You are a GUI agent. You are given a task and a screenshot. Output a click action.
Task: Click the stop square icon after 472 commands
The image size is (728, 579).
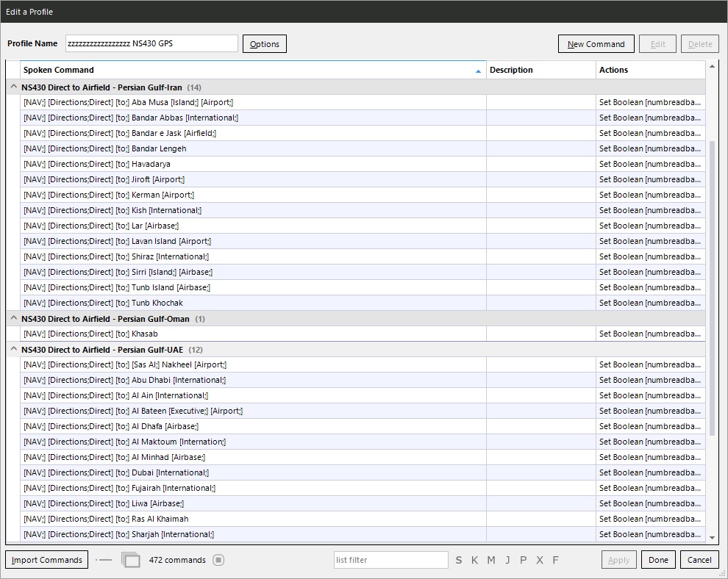point(218,560)
